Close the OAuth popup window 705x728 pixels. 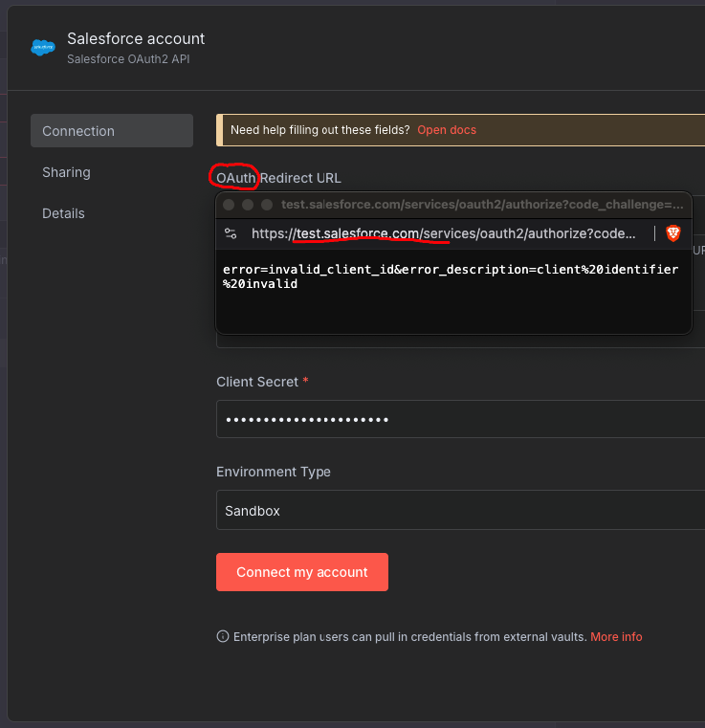point(229,205)
